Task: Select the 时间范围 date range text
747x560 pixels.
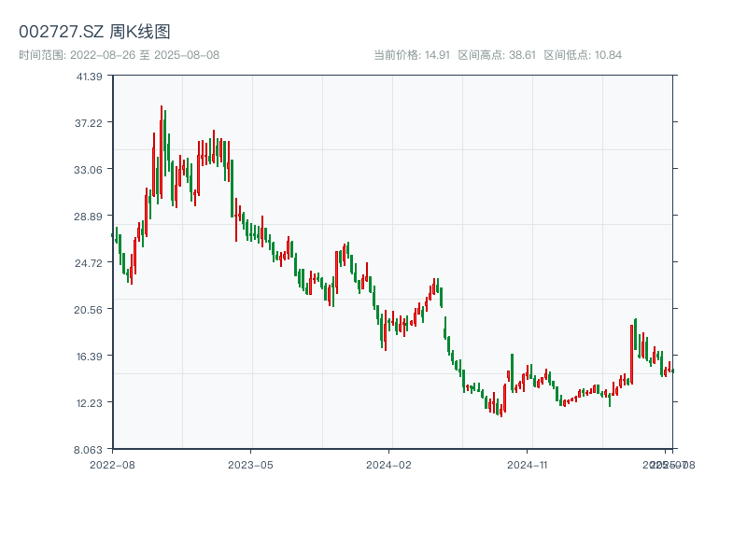Action: 119,55
